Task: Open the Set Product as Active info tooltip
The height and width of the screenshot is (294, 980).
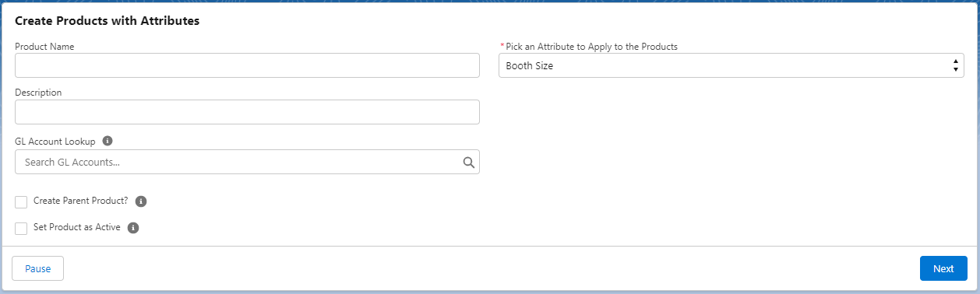Action: (132, 228)
